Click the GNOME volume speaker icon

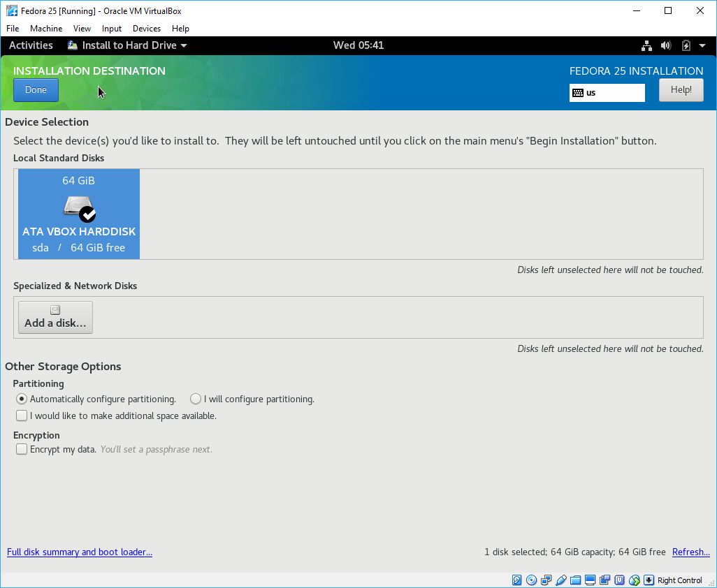[666, 45]
